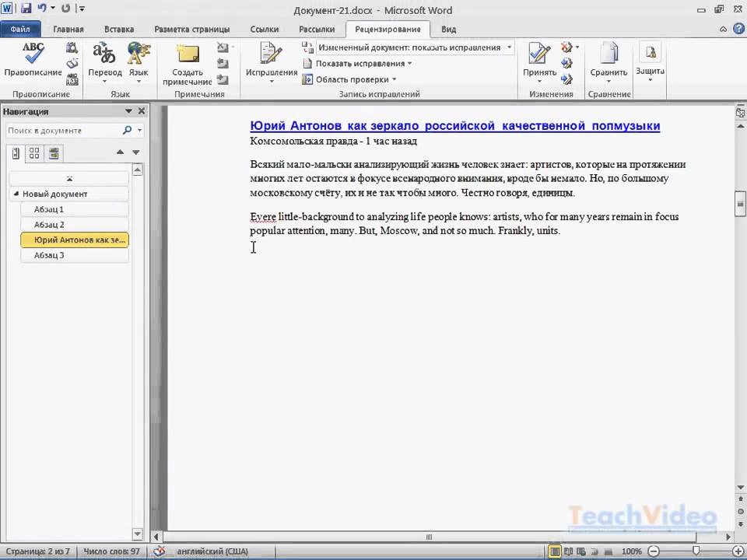747x560 pixels.
Task: Select Абзац 1 in navigation list
Action: click(x=75, y=209)
